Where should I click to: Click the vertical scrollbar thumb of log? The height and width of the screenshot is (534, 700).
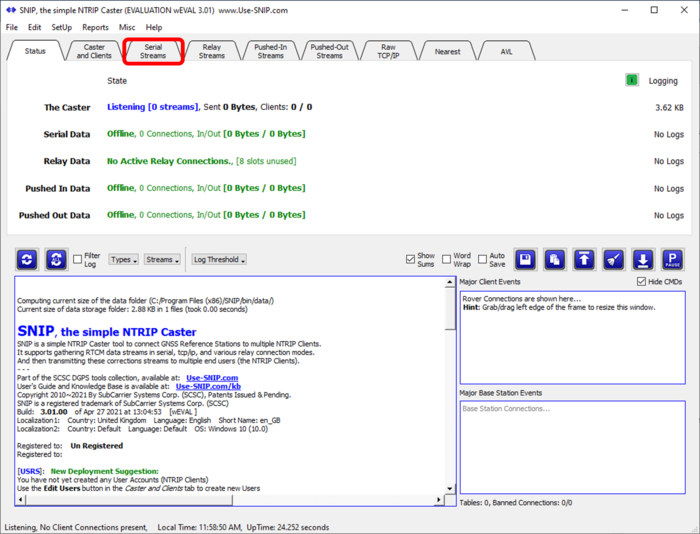[450, 309]
